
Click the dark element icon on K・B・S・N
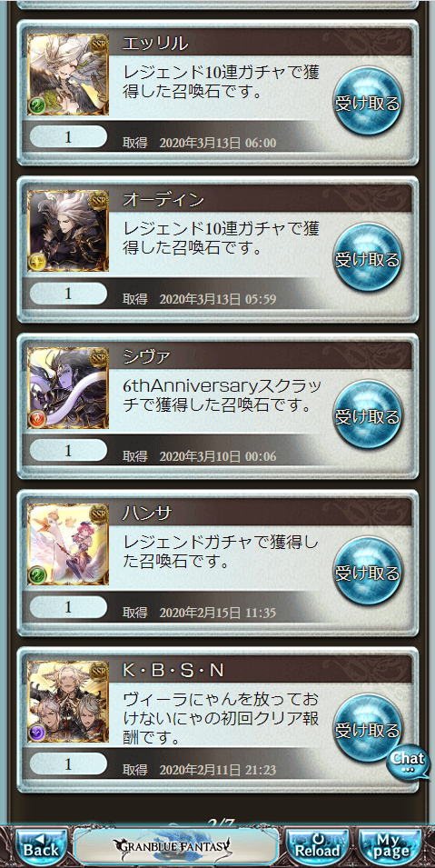click(x=37, y=733)
